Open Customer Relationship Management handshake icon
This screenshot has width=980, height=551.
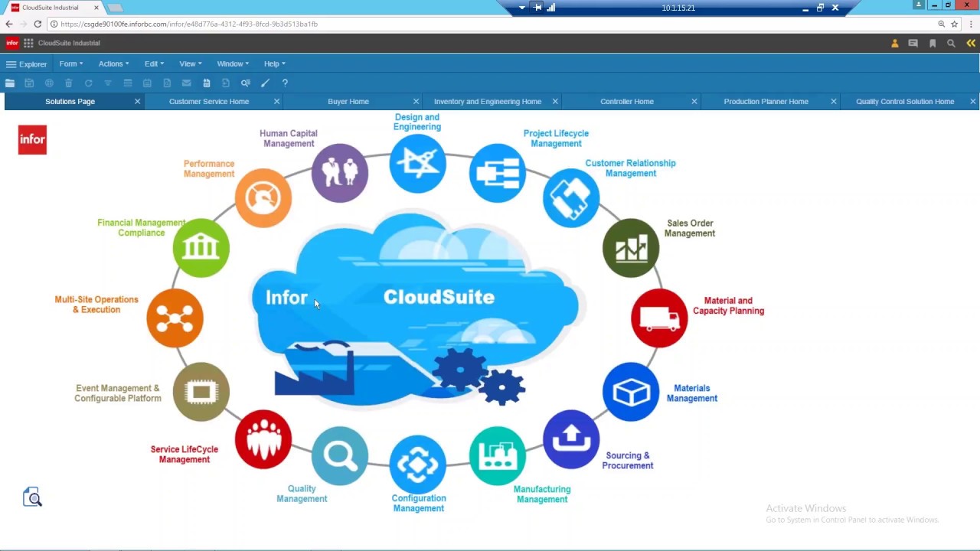point(571,197)
